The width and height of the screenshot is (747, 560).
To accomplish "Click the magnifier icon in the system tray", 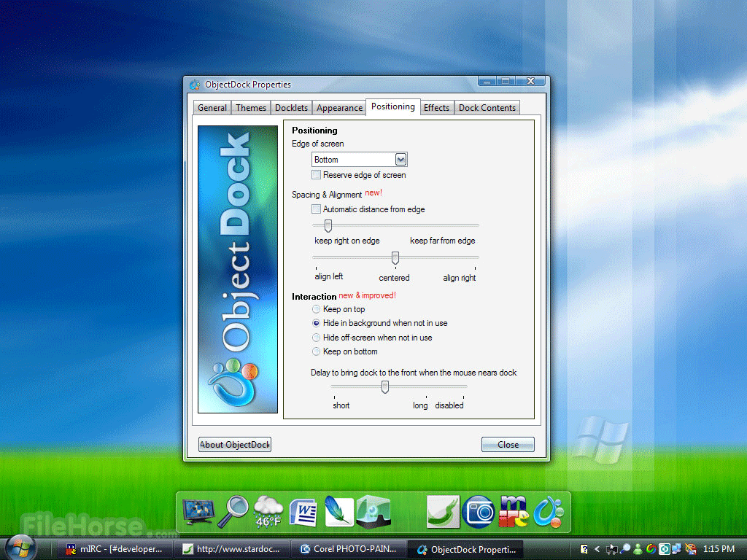I will [625, 549].
